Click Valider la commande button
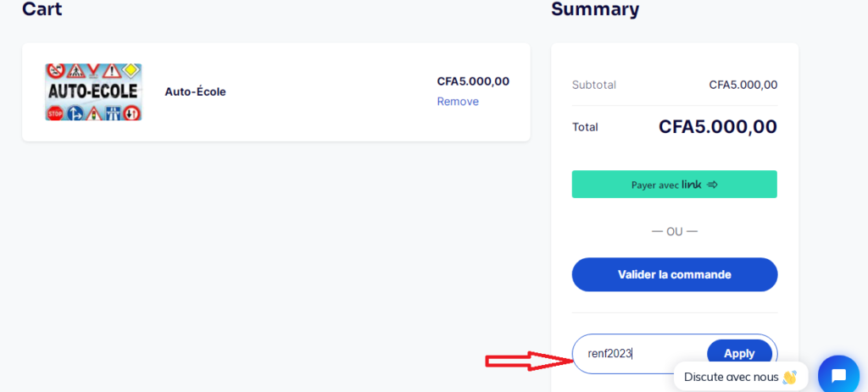This screenshot has width=868, height=392. click(674, 275)
